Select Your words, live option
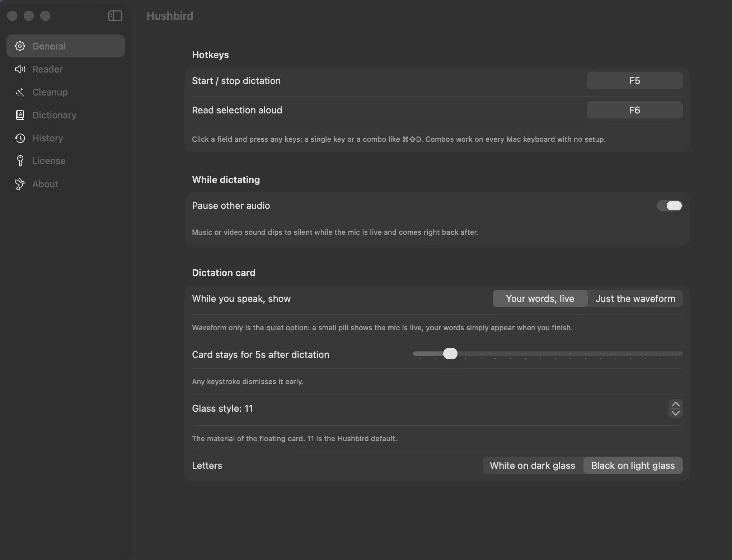This screenshot has width=732, height=560. (x=540, y=299)
